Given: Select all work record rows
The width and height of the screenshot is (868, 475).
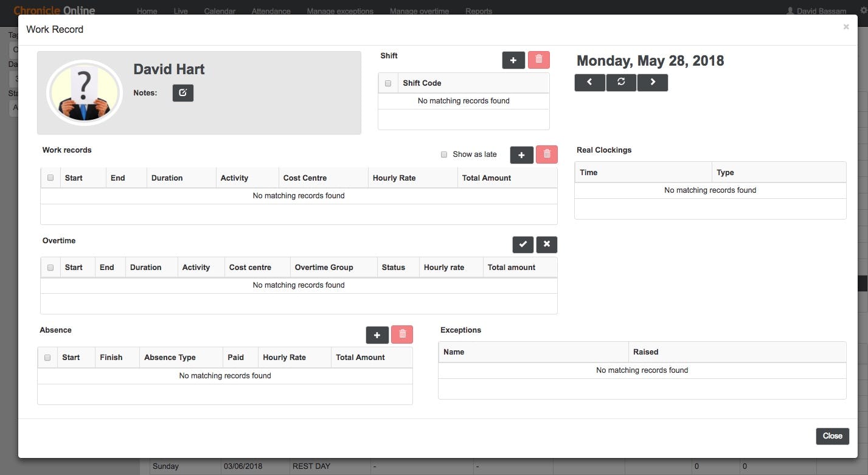Looking at the screenshot, I should (50, 177).
